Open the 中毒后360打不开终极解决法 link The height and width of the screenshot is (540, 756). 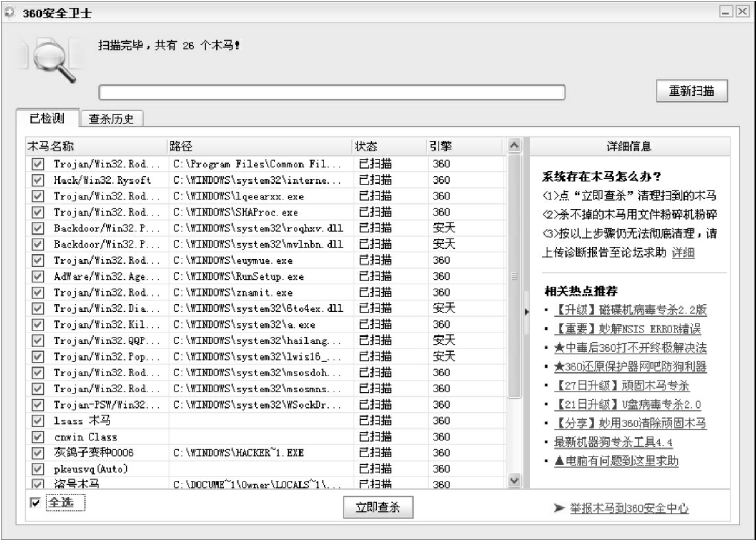630,348
